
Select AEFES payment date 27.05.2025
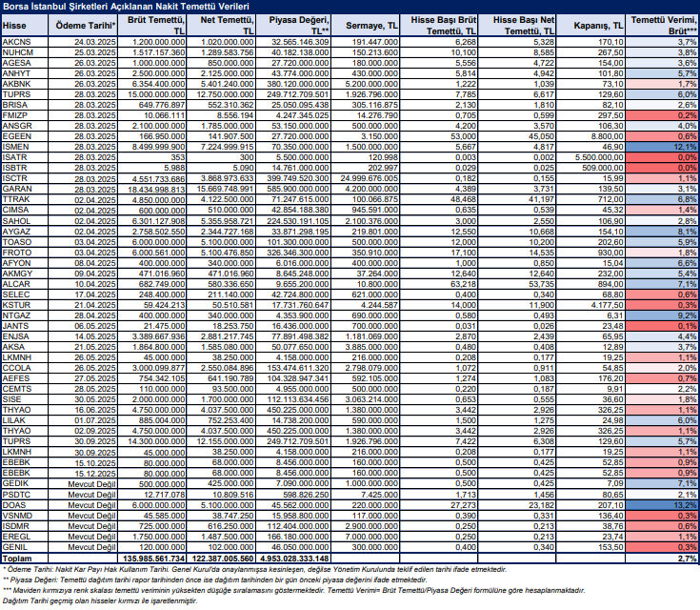83,378
